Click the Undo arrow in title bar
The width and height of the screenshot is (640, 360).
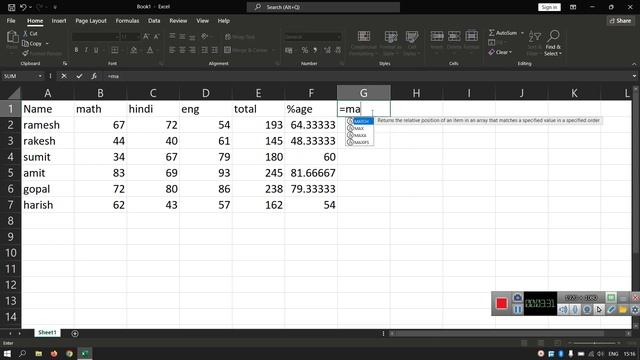click(x=23, y=7)
